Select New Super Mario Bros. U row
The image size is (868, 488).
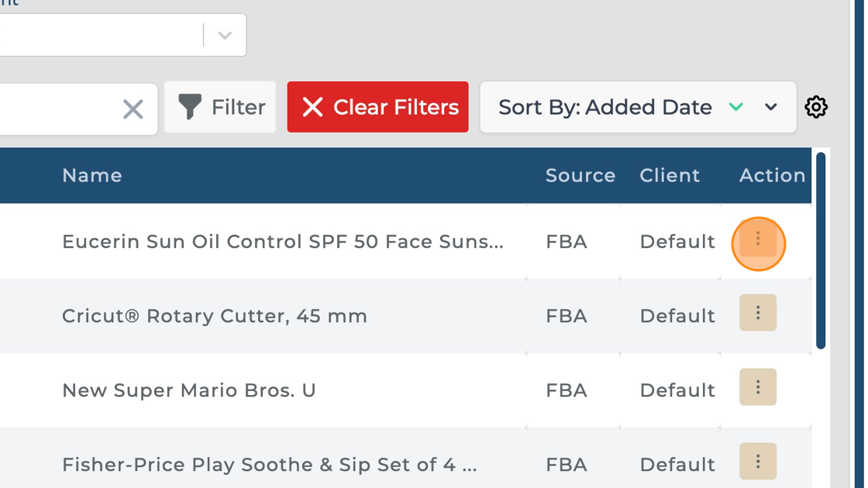189,390
